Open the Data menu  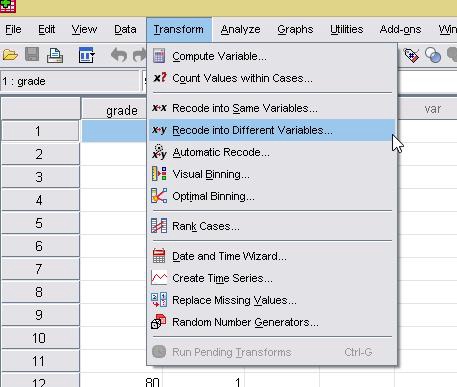tap(125, 30)
